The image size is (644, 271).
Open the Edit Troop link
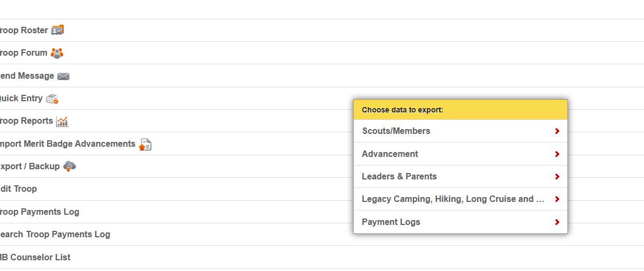18,189
